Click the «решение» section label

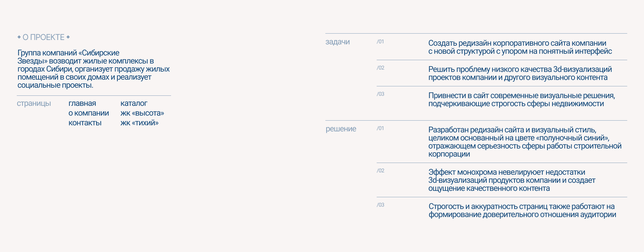click(341, 129)
